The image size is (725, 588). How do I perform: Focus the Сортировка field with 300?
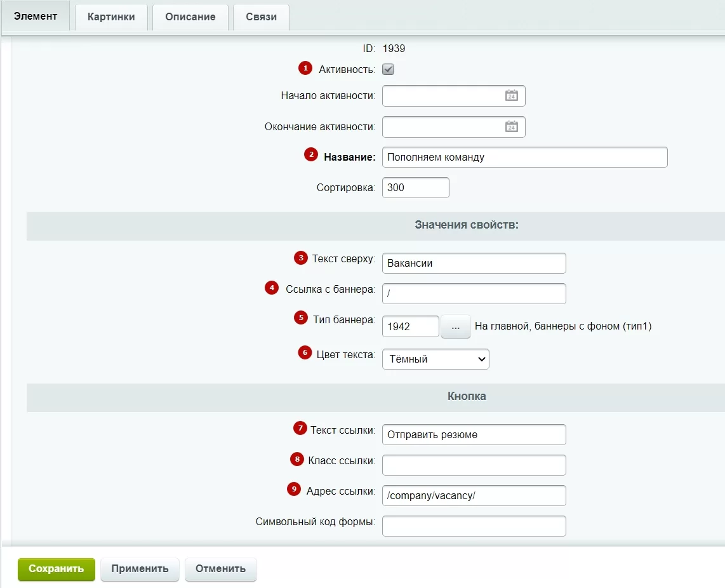pos(416,188)
